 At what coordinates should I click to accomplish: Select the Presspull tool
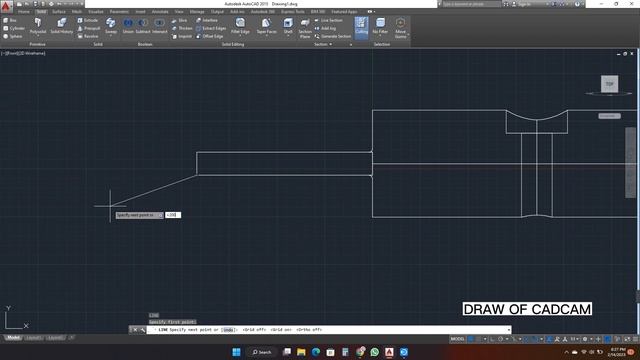coord(89,28)
